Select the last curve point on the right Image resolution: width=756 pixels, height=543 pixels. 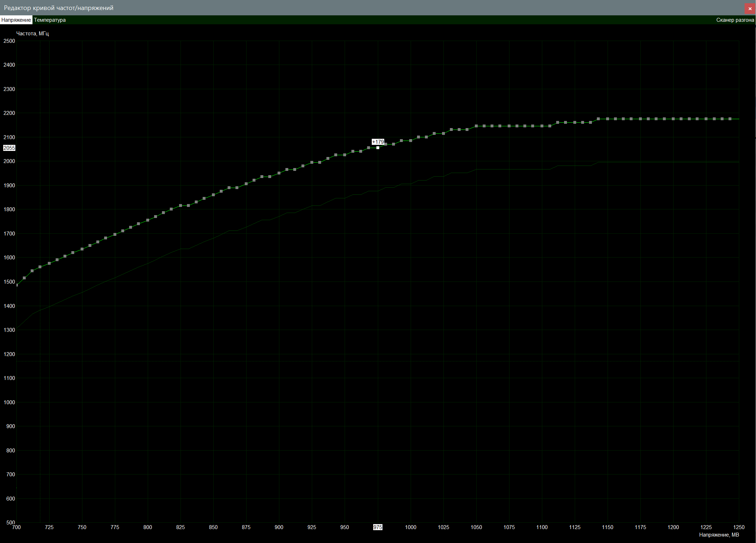tap(730, 119)
